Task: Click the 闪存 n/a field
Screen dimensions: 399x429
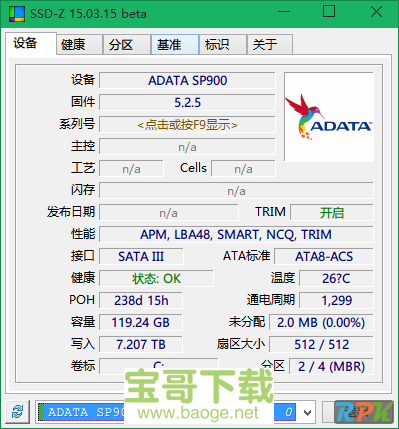Action: (x=236, y=191)
